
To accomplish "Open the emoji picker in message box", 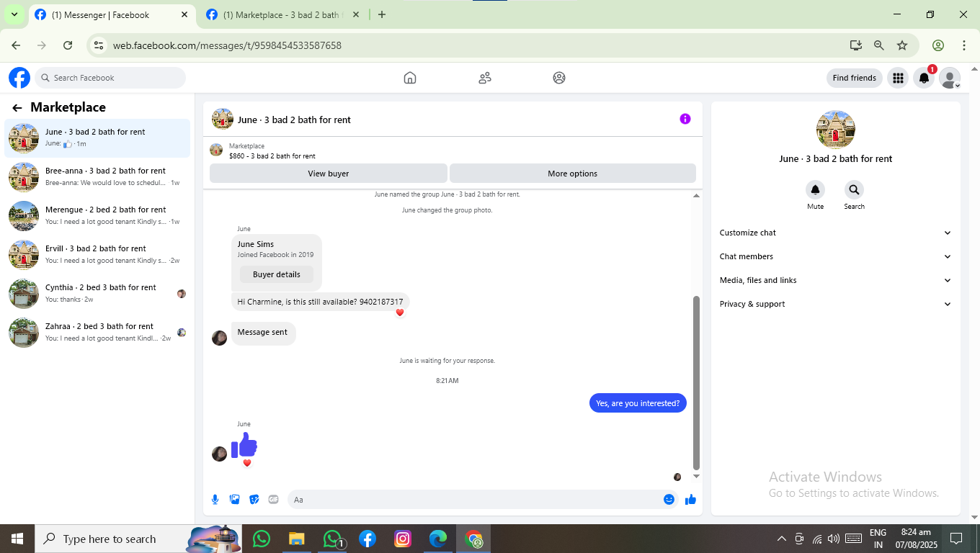I will [x=669, y=500].
